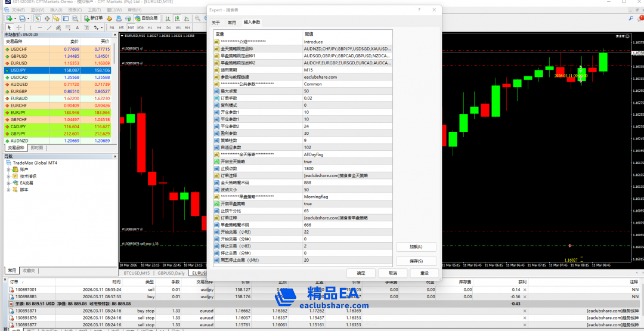Switch timeframe to M15

click(x=130, y=27)
